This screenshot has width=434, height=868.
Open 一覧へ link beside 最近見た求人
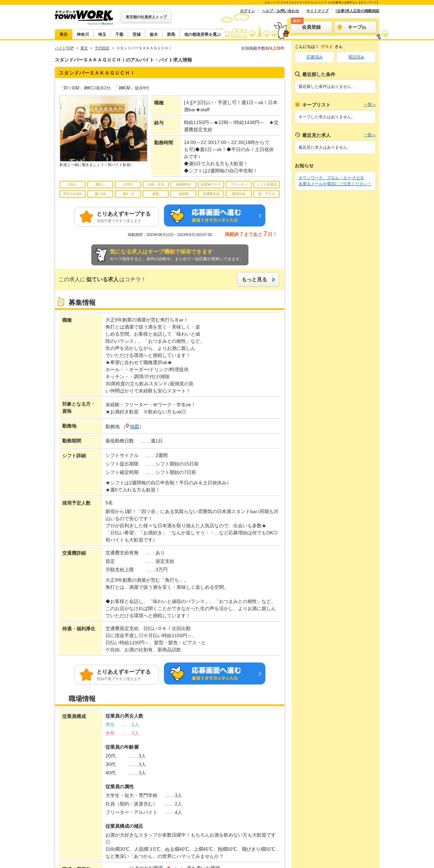click(x=369, y=135)
